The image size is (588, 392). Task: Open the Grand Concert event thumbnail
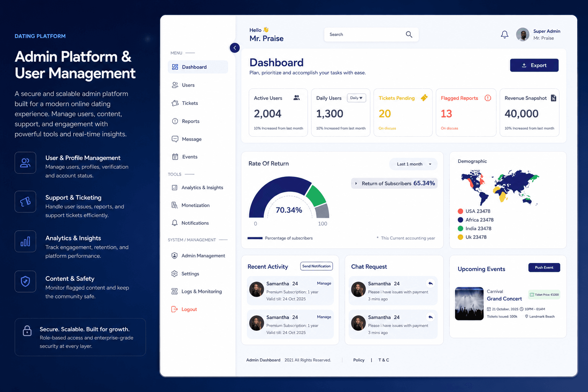pos(469,304)
